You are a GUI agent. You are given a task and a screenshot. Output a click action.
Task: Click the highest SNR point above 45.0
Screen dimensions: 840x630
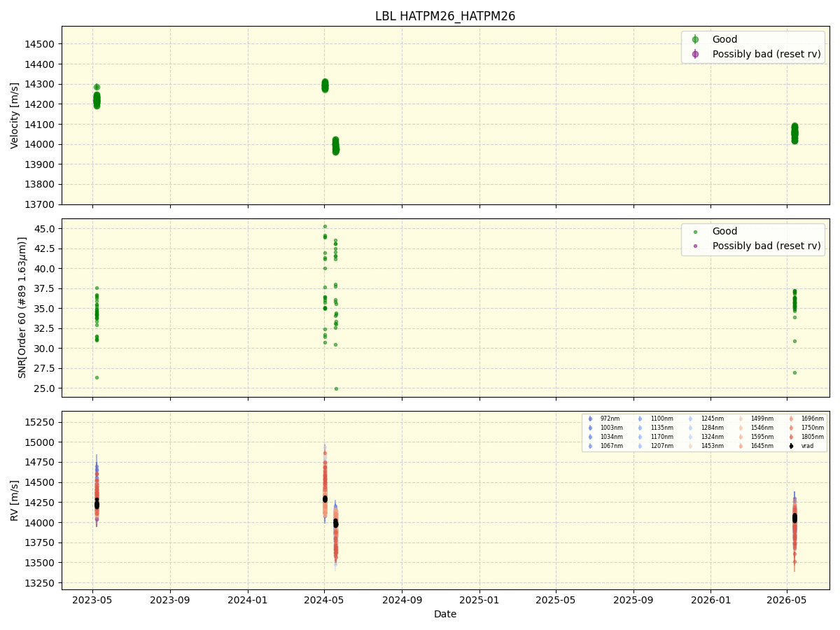tap(325, 226)
